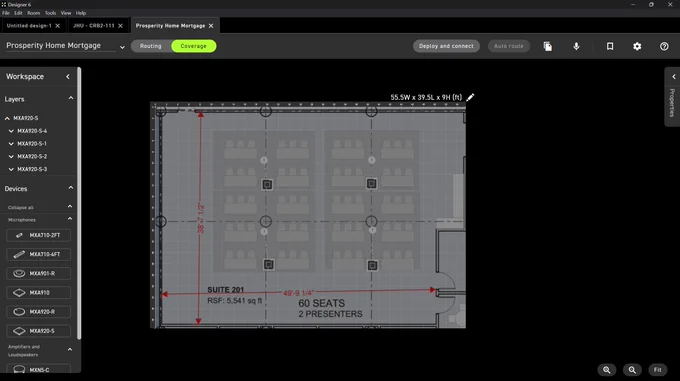Expand the MXA920-S-1 layer

coord(11,143)
